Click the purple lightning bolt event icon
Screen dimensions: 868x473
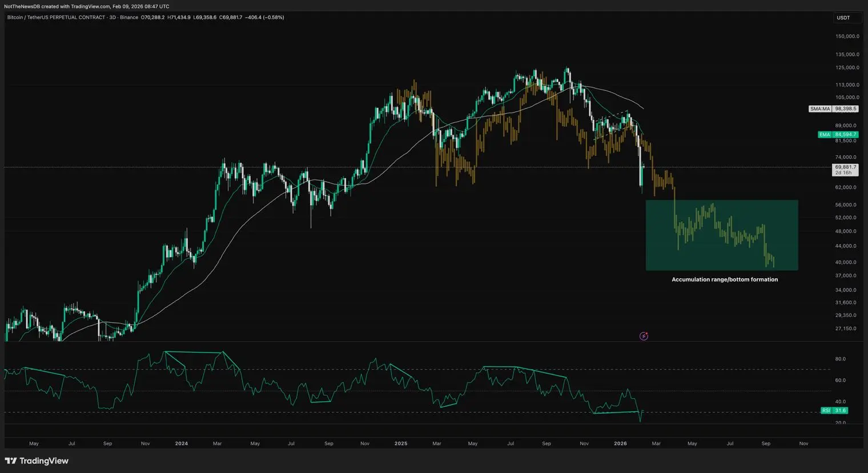[x=644, y=336]
